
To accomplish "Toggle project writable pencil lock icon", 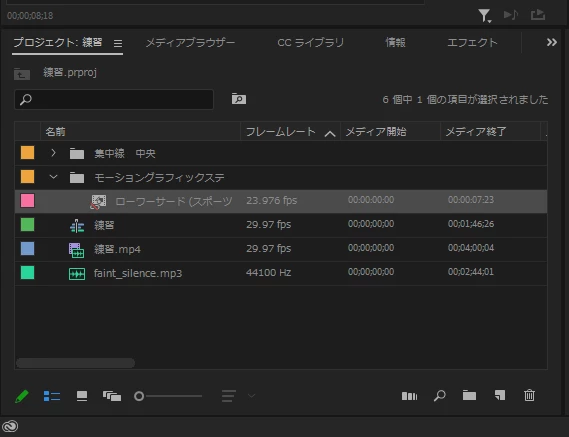I will [x=22, y=396].
